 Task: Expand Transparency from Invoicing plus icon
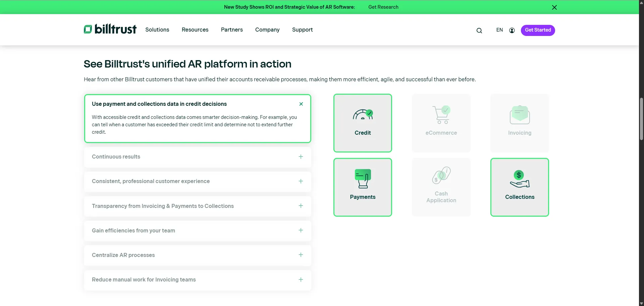click(x=301, y=206)
